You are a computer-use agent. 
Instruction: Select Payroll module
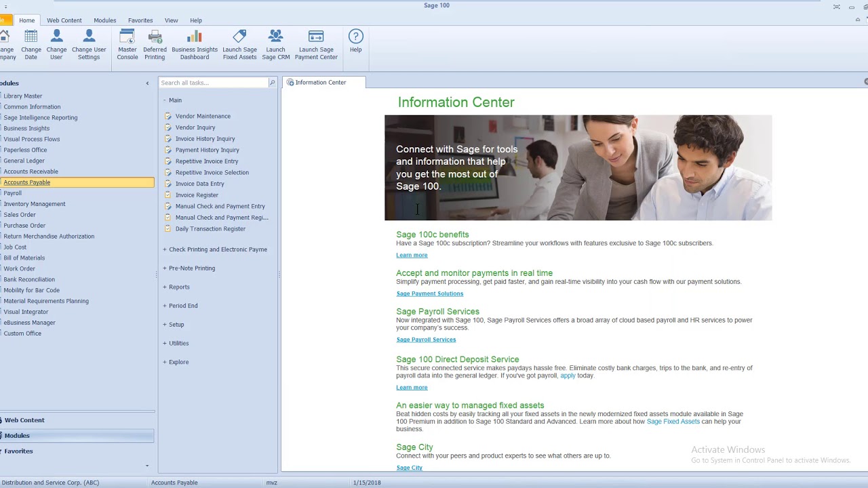pos(13,193)
